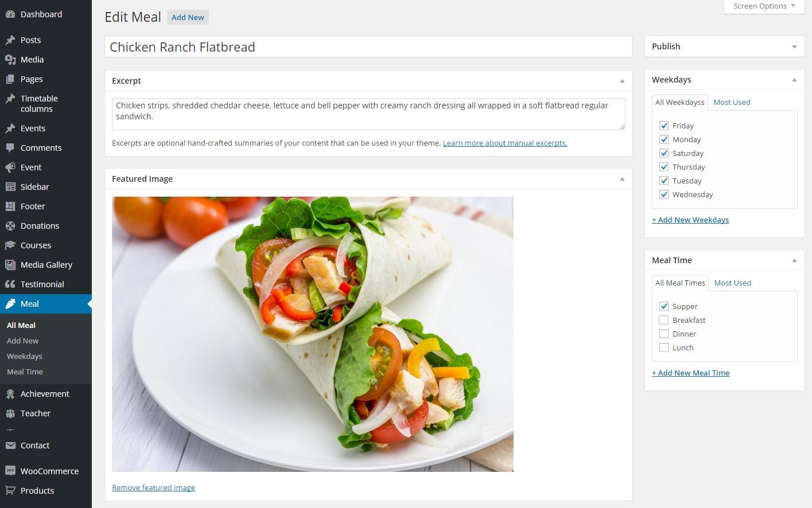Switch to Most Used Weekdays tab
Screen dimensions: 812x508
(x=732, y=102)
